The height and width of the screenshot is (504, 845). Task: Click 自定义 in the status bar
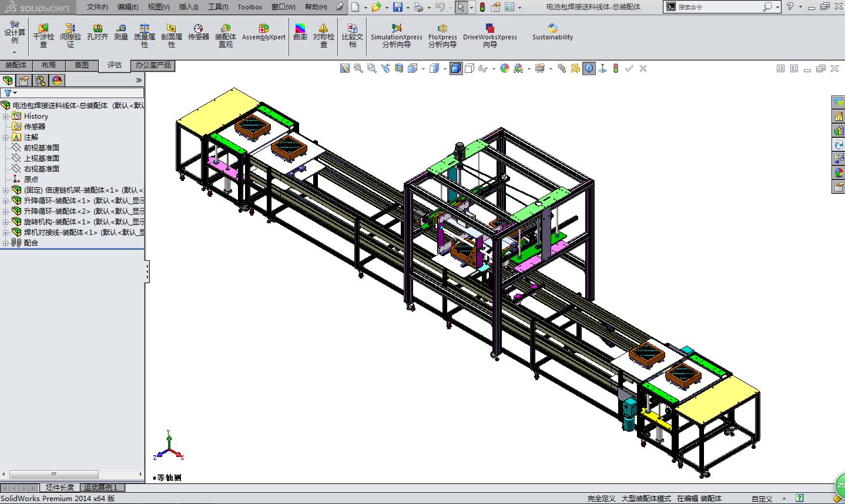[x=762, y=498]
